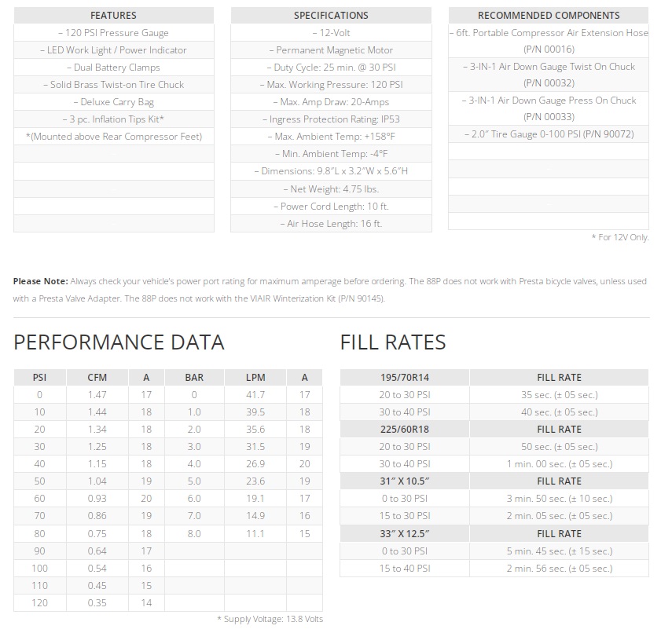
Task: Click the 33" X 12.5" tire size header
Action: point(405,533)
